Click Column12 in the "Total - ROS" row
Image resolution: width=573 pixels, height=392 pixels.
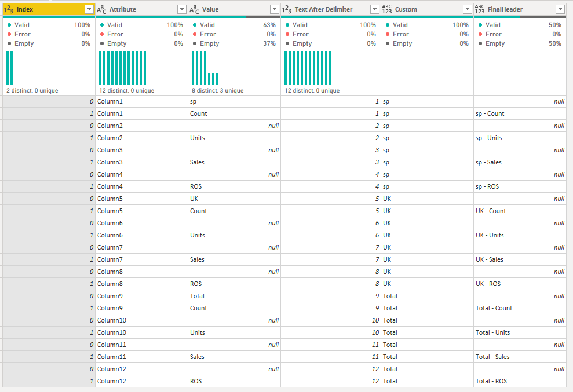[x=142, y=381]
